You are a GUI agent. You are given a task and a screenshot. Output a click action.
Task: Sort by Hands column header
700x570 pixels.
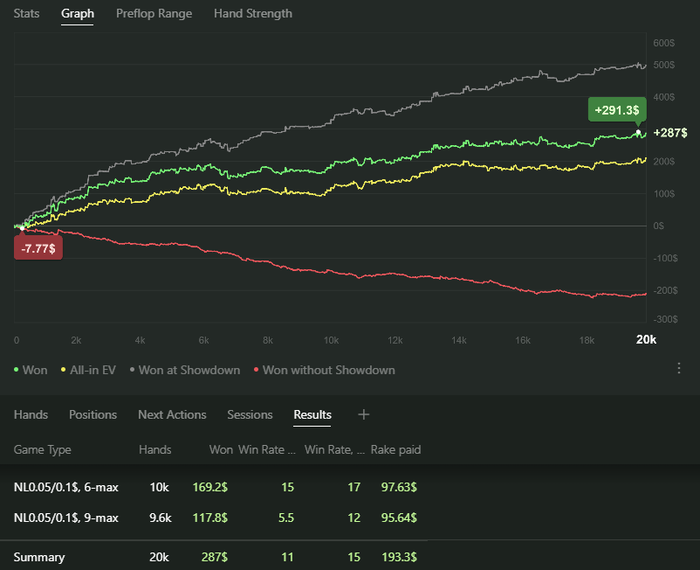(155, 449)
